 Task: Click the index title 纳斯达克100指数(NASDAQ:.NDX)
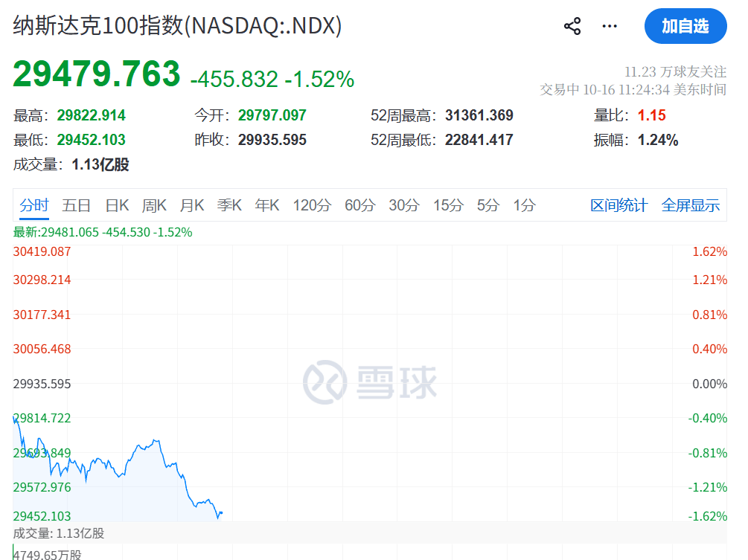[177, 25]
